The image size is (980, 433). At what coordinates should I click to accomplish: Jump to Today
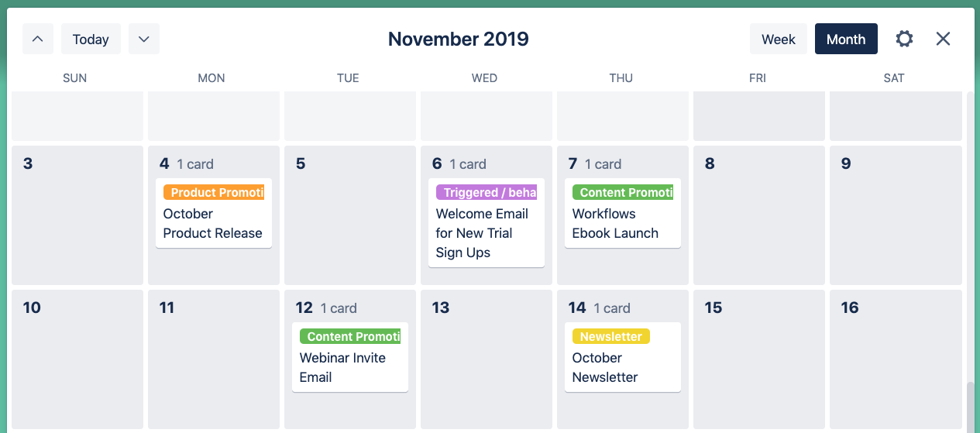click(91, 39)
